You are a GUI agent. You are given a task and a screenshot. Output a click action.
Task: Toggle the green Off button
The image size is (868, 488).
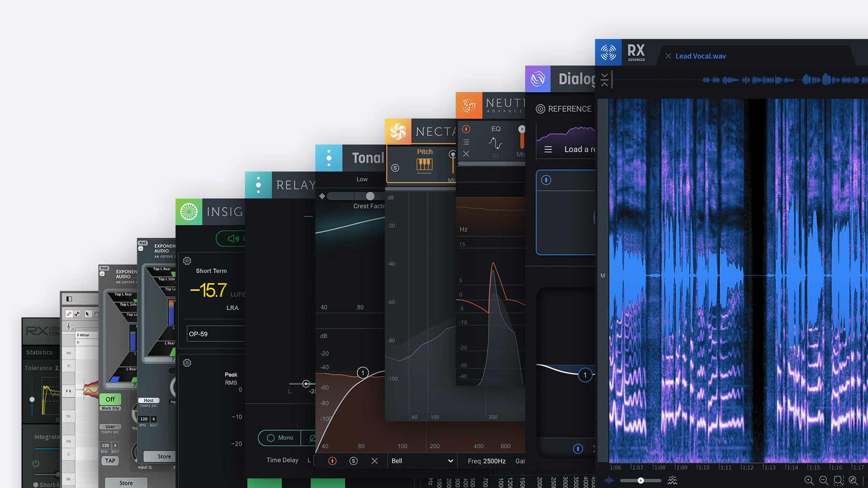point(110,399)
